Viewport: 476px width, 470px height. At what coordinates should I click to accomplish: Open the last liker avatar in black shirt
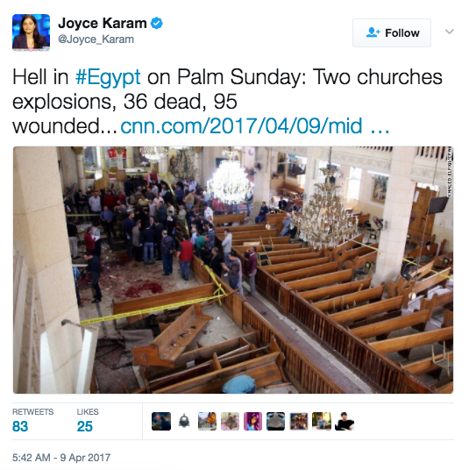[x=345, y=421]
